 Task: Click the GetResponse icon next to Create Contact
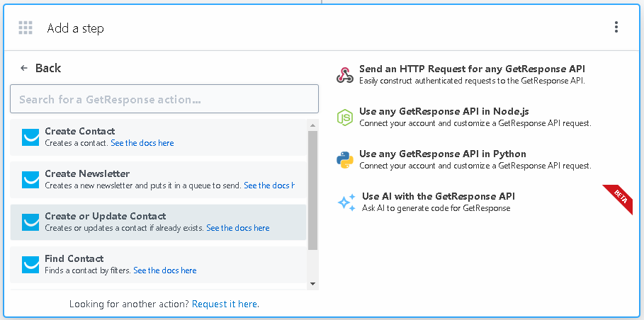click(30, 137)
